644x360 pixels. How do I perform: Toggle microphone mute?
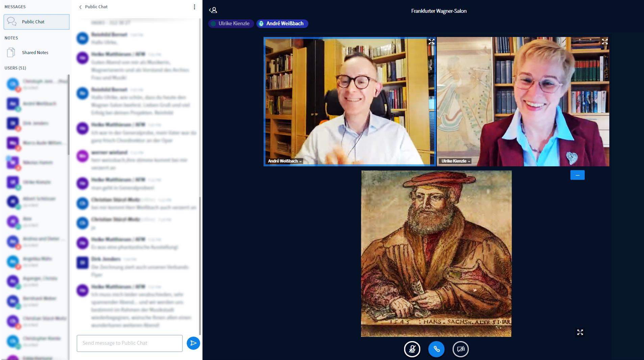(412, 349)
